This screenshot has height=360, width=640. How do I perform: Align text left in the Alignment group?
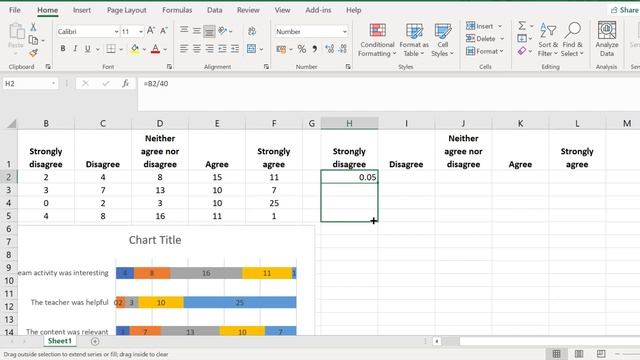tap(184, 49)
